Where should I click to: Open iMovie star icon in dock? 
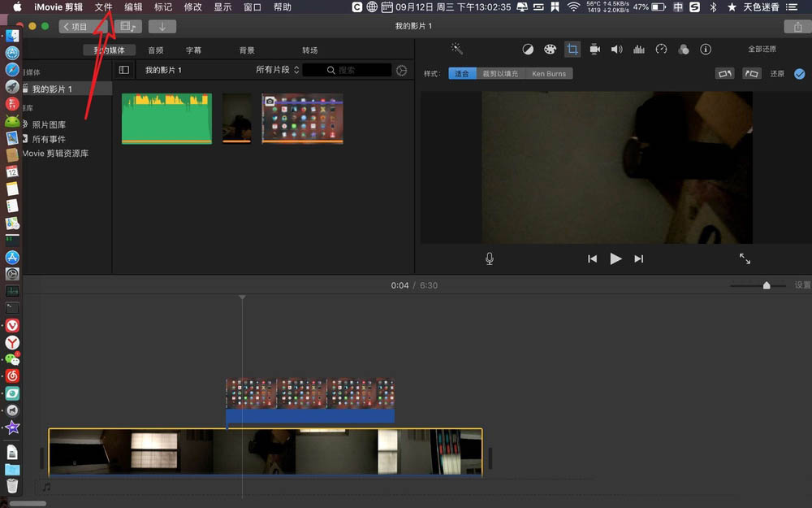pyautogui.click(x=12, y=428)
